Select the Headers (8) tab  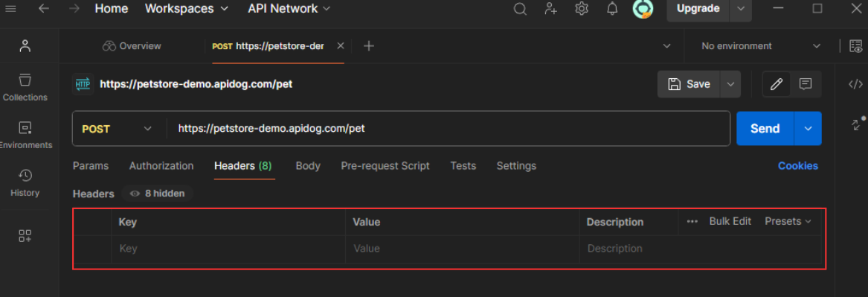point(243,166)
